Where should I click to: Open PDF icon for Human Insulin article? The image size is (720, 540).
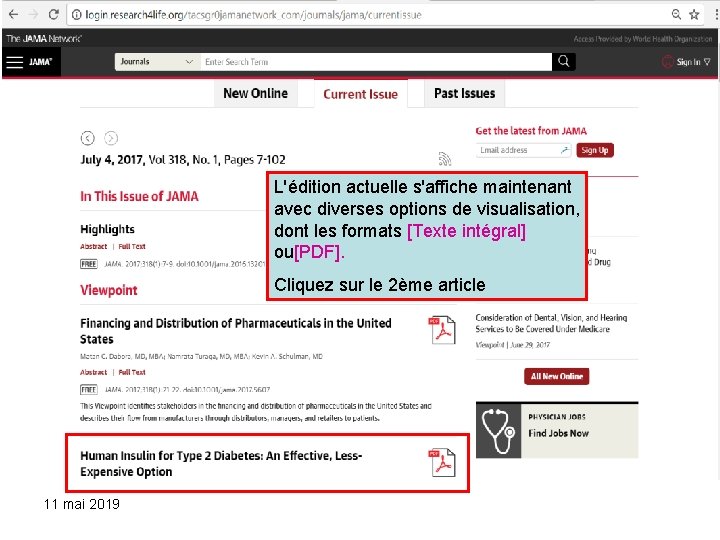[x=442, y=463]
